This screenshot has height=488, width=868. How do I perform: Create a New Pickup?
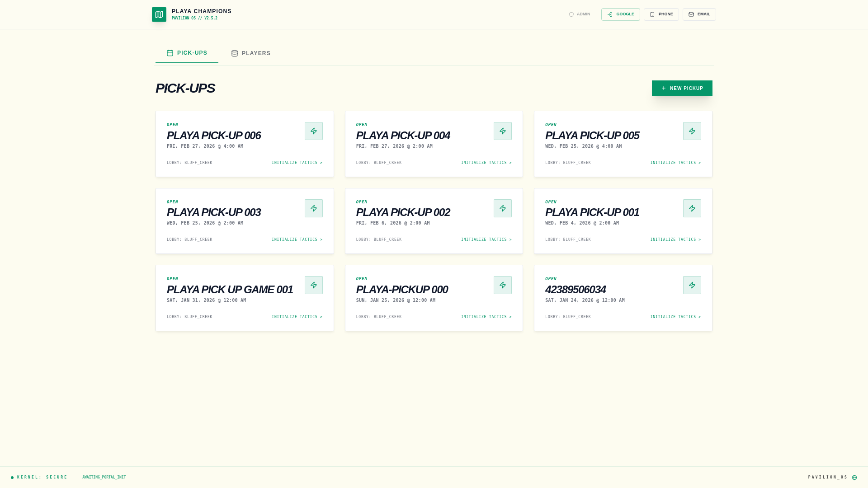682,89
